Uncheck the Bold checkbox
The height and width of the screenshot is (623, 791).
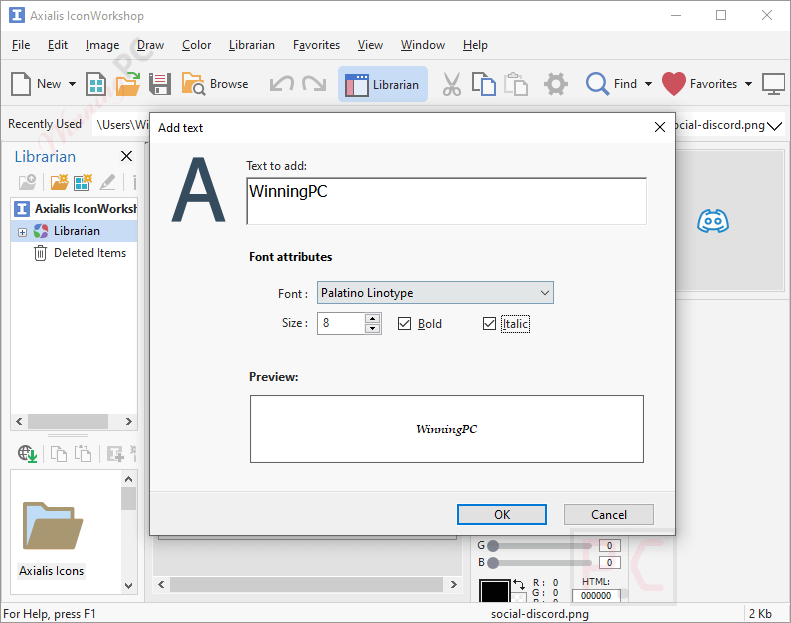pos(405,323)
